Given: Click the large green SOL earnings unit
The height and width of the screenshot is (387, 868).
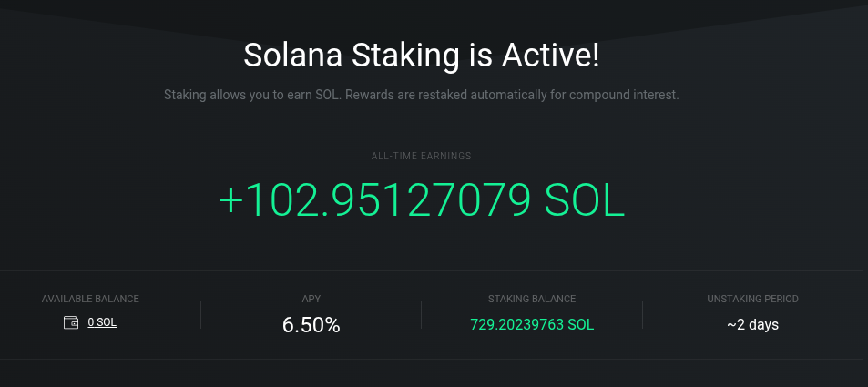Looking at the screenshot, I should (585, 199).
